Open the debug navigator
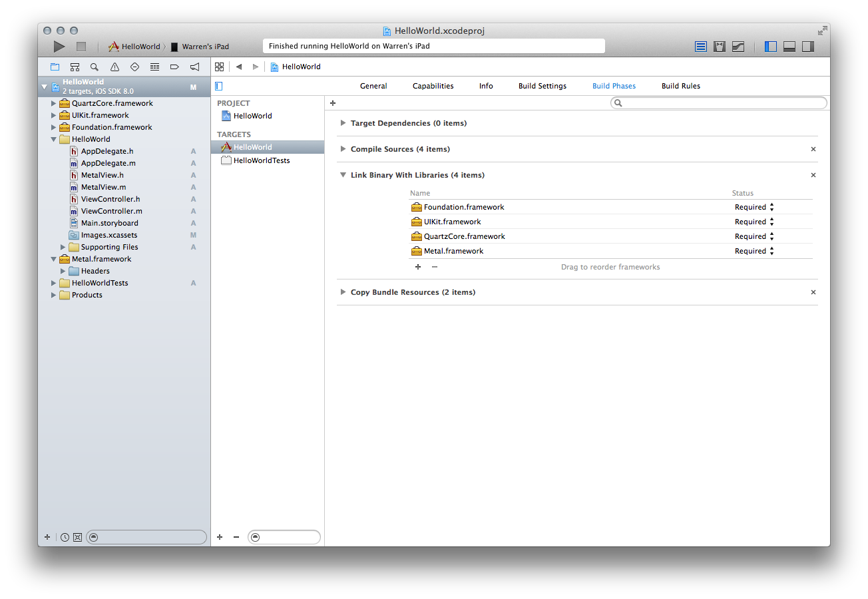 [x=154, y=67]
